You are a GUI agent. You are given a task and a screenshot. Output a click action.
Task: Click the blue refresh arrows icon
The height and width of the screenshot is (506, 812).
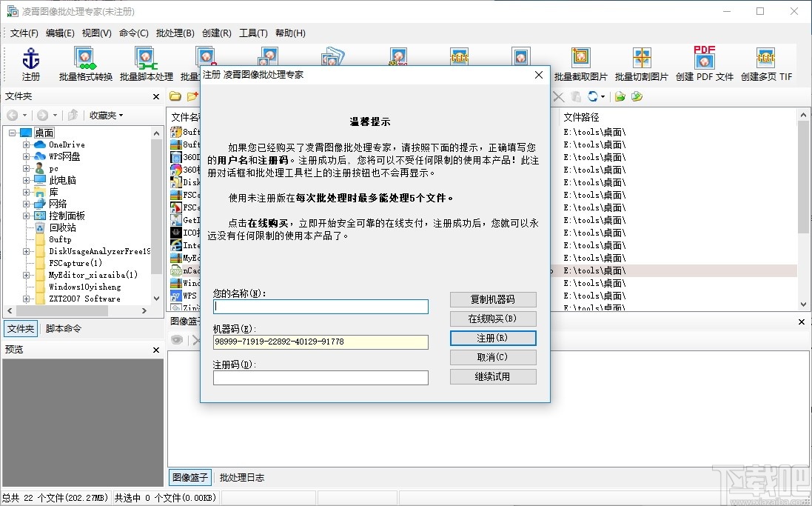(x=593, y=96)
